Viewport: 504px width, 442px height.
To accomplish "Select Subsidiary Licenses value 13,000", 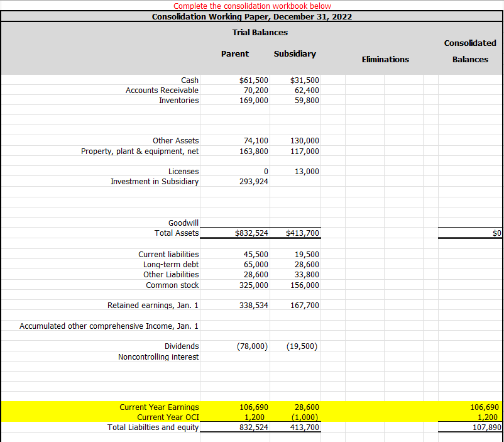I will click(x=307, y=172).
